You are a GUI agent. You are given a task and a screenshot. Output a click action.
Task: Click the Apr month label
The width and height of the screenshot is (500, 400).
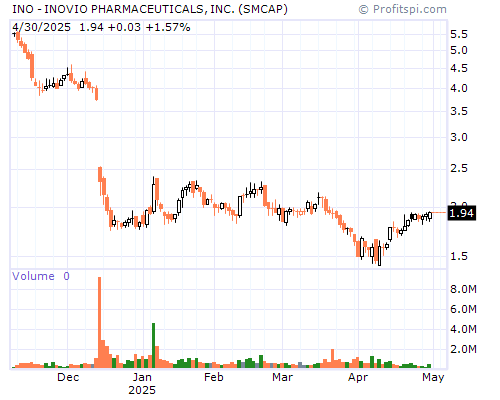358,377
